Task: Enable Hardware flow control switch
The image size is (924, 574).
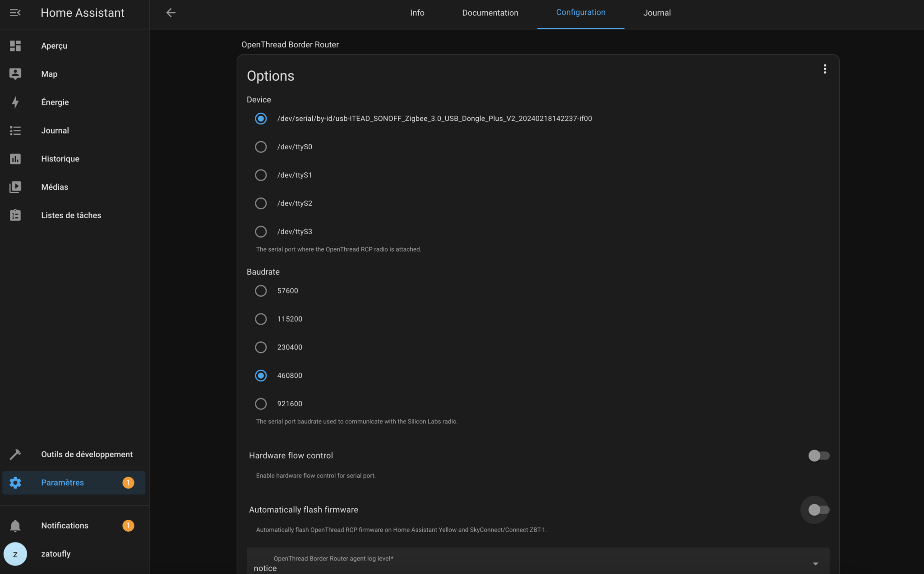Action: coord(818,455)
